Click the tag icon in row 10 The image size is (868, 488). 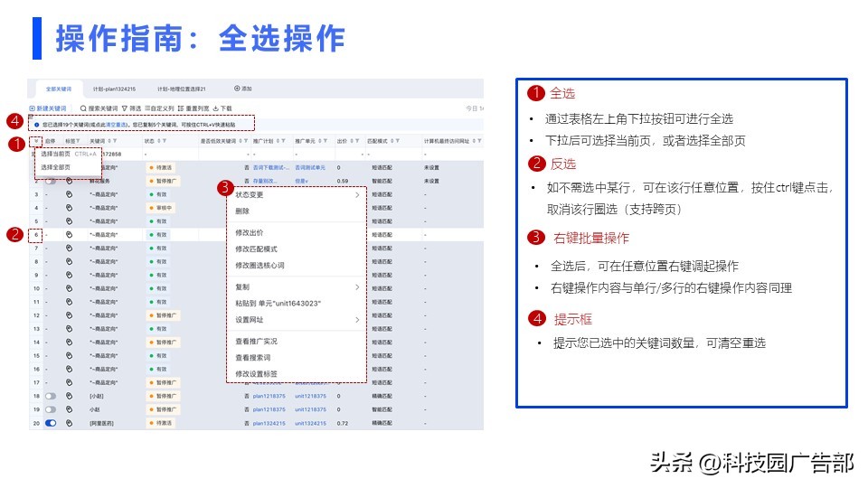70,288
